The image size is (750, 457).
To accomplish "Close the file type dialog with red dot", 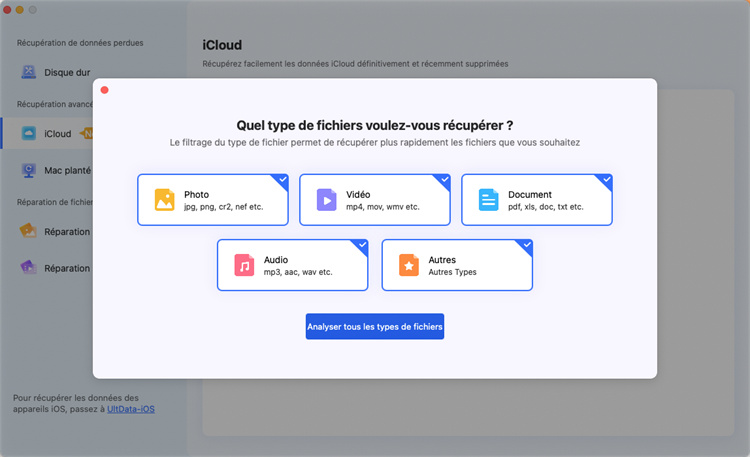I will pos(104,90).
